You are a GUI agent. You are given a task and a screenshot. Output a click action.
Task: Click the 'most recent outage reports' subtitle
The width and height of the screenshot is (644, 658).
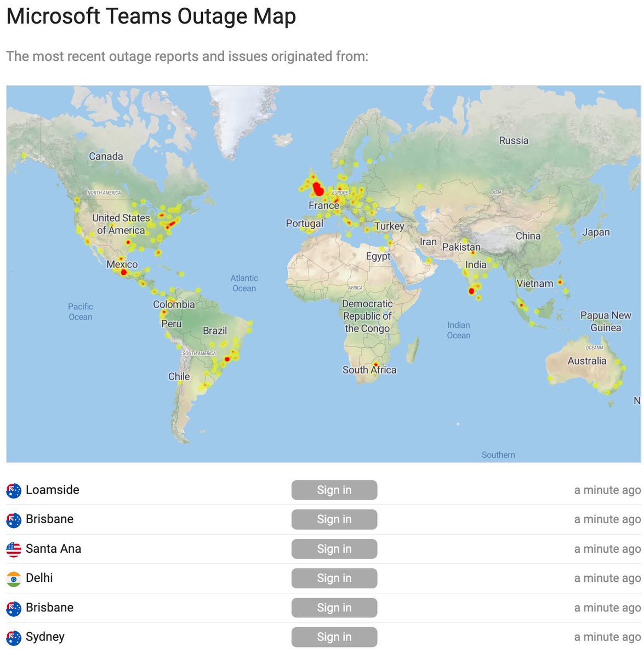187,56
